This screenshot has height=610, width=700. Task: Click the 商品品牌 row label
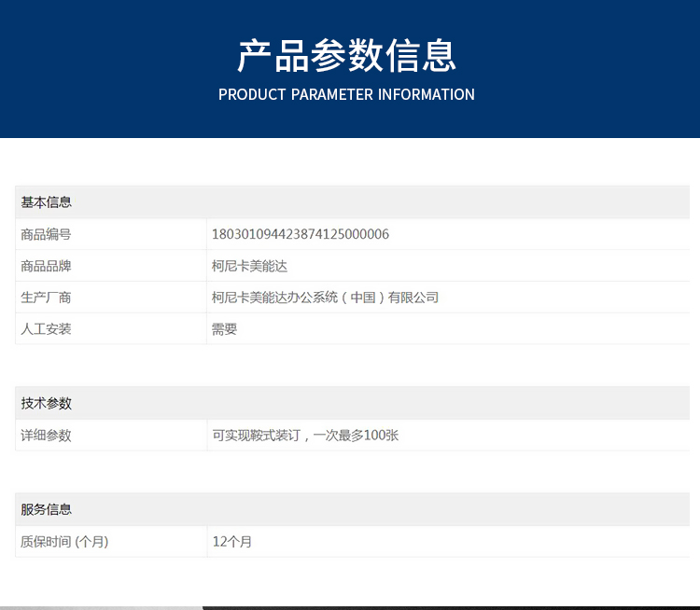click(x=47, y=267)
